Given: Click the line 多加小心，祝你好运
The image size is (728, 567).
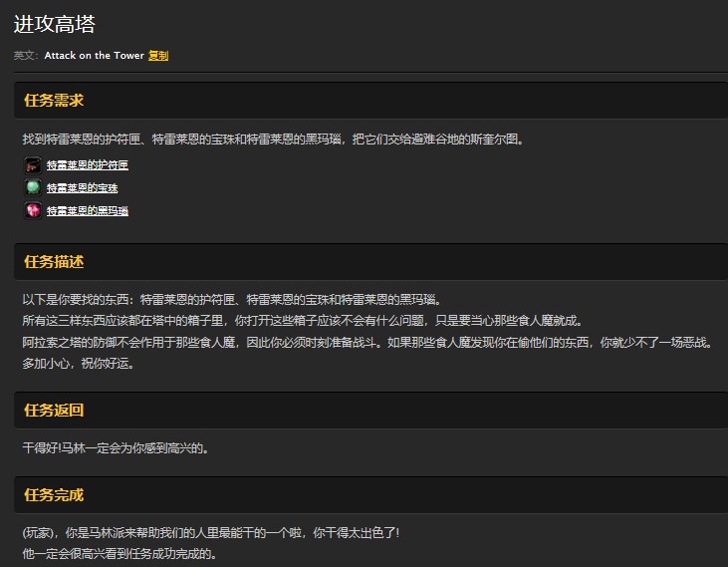Looking at the screenshot, I should 78,364.
